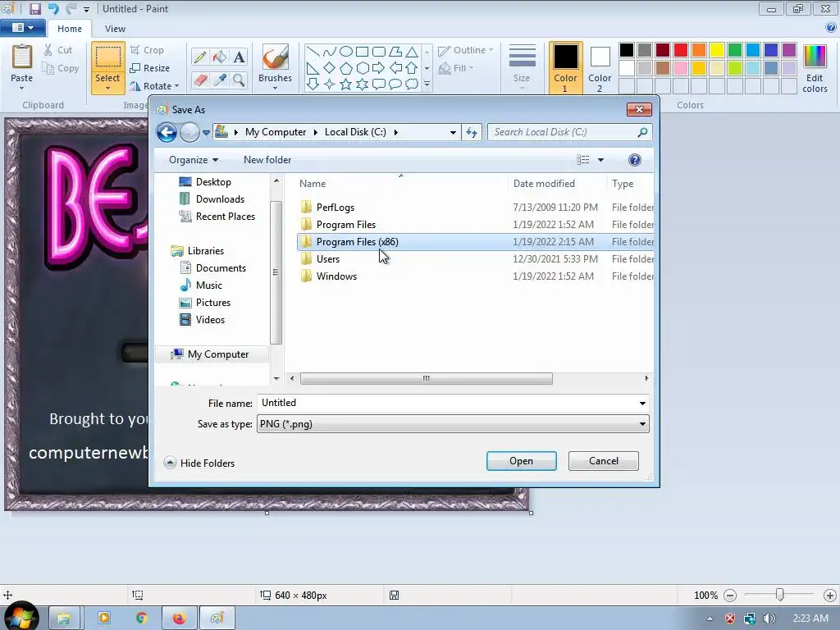The height and width of the screenshot is (630, 840).
Task: Click the Paint Help icon in ribbon
Action: coord(831,28)
